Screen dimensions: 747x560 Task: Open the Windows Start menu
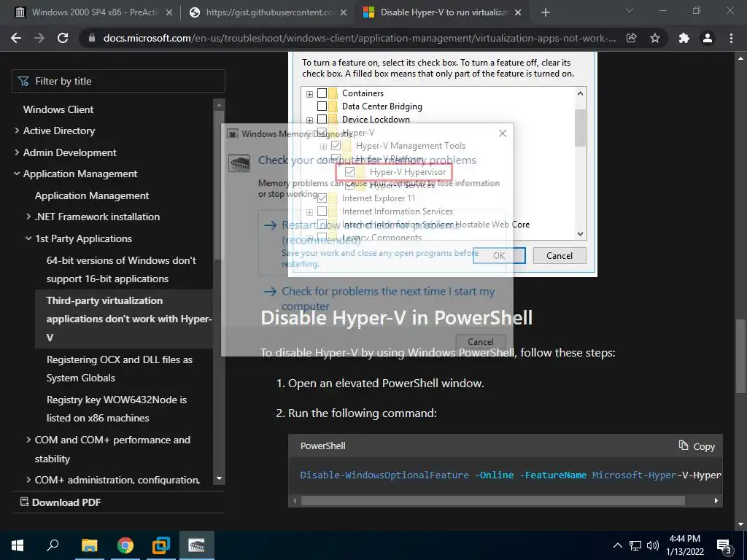point(18,545)
